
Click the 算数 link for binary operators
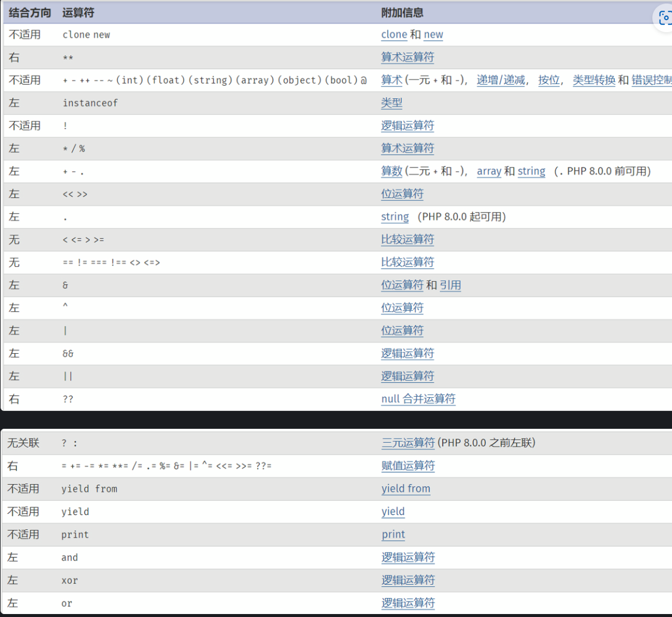392,172
